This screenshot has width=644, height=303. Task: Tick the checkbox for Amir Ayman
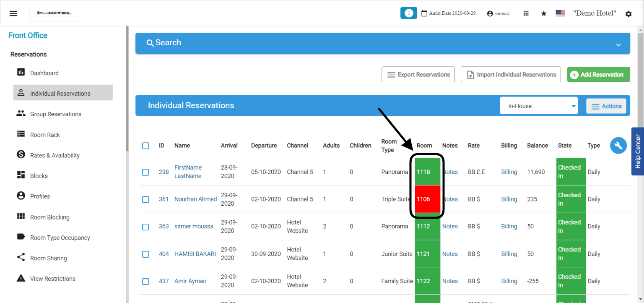145,281
